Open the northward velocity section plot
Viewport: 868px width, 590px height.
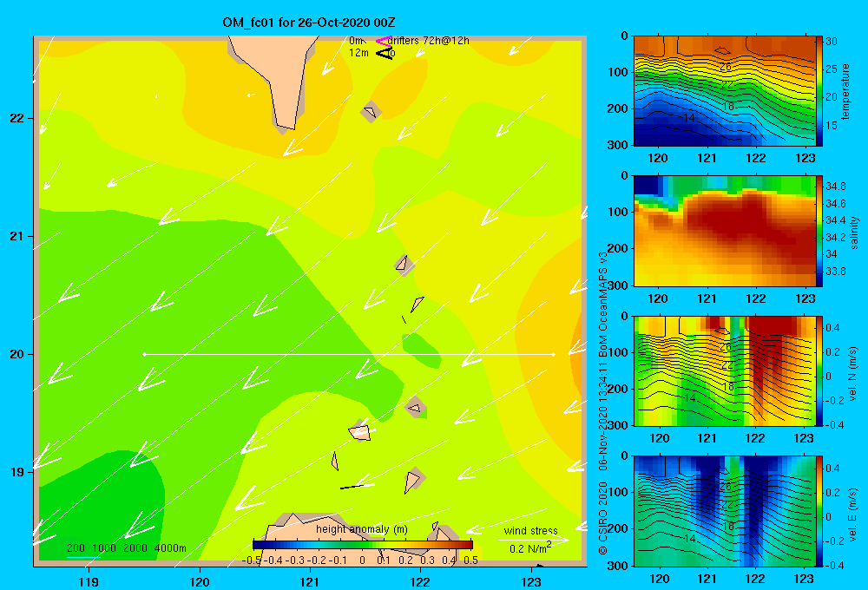click(x=724, y=370)
